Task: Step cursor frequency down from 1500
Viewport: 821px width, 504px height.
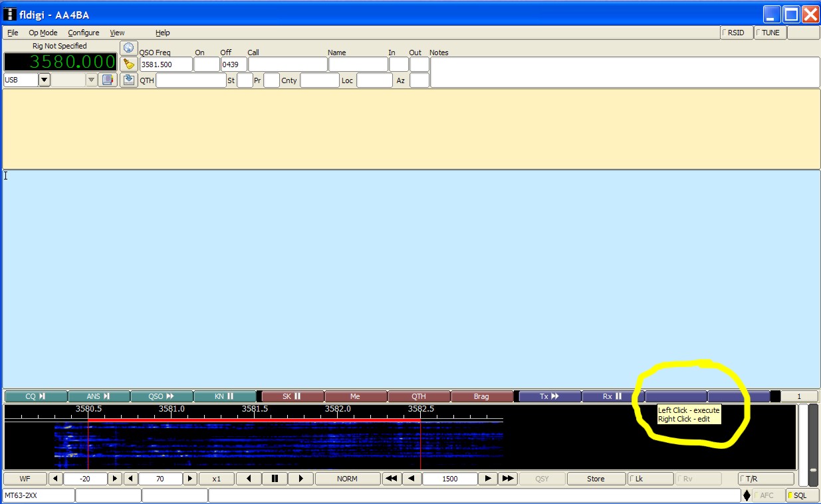Action: (x=412, y=479)
